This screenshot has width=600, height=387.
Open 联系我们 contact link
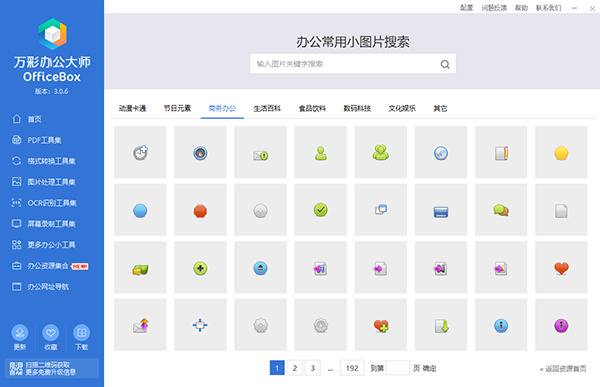548,8
